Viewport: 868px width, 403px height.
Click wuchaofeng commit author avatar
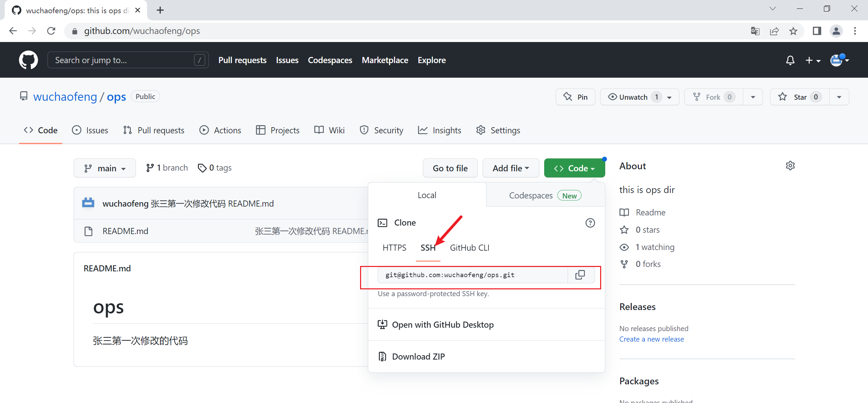click(x=88, y=203)
